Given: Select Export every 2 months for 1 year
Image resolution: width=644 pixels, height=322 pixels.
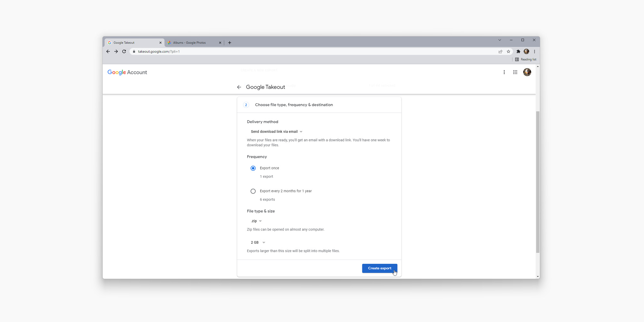Looking at the screenshot, I should [x=253, y=191].
